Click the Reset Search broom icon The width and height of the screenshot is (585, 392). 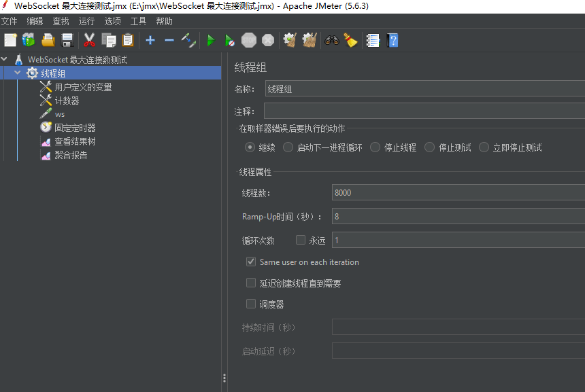click(350, 40)
